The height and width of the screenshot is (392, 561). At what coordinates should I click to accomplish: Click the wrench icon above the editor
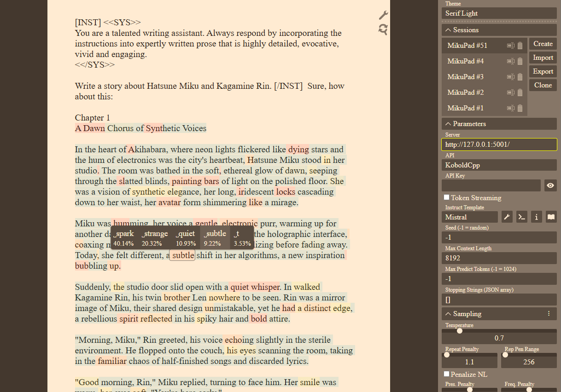tap(383, 15)
